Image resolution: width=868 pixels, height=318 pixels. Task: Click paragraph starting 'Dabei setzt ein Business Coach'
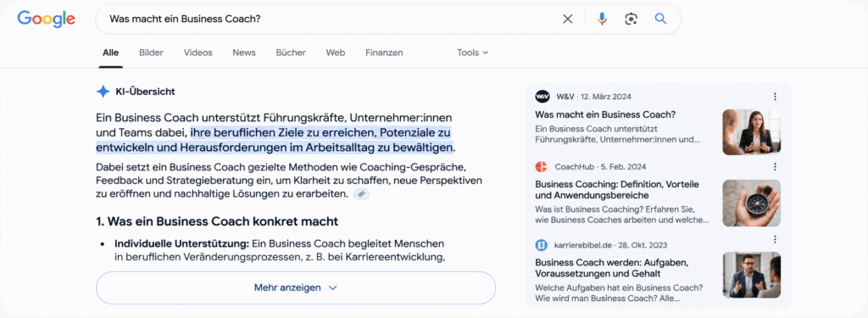tap(289, 181)
